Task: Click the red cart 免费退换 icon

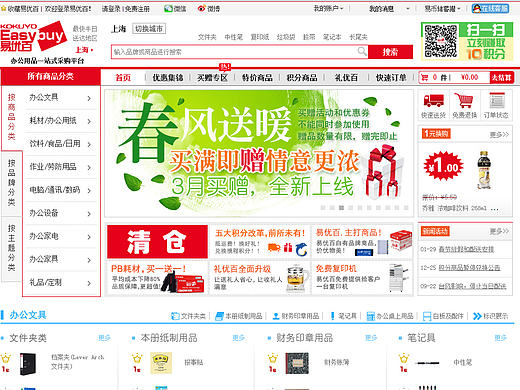Action: (x=464, y=100)
